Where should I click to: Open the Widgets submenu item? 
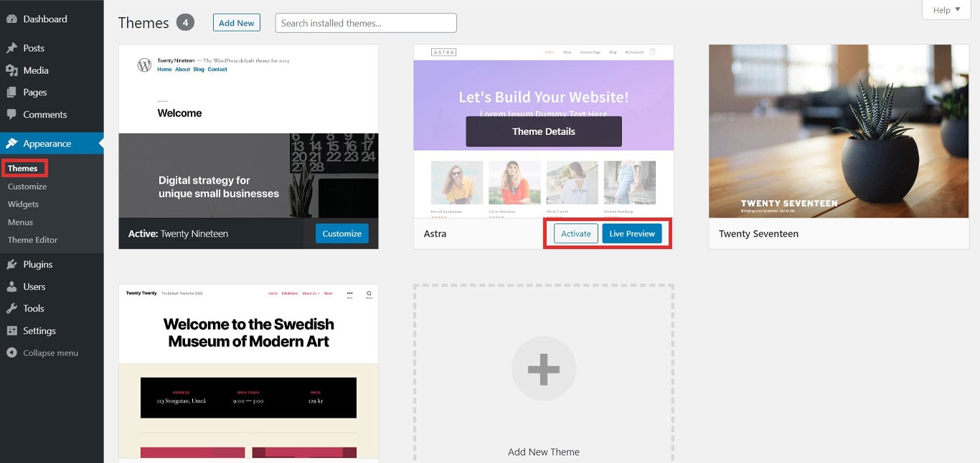click(x=23, y=205)
